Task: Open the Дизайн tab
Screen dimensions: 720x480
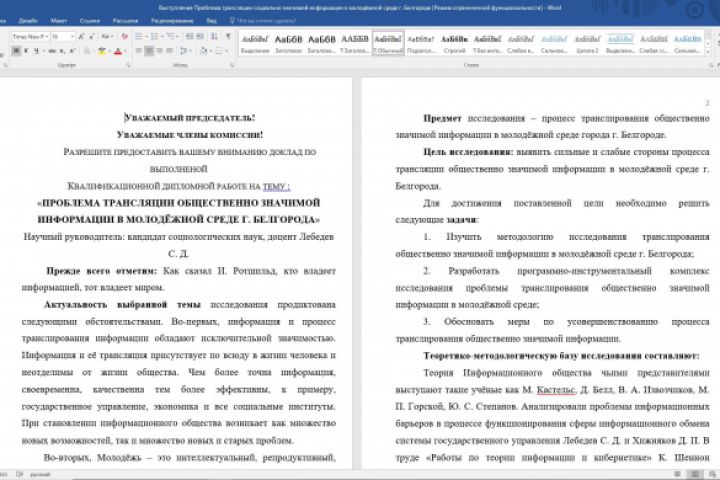Action: pos(28,21)
